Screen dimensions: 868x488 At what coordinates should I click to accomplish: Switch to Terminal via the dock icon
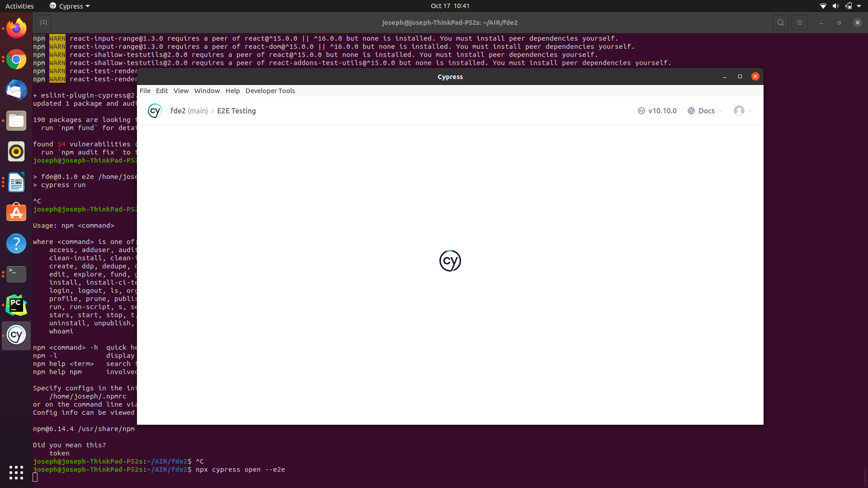click(16, 274)
